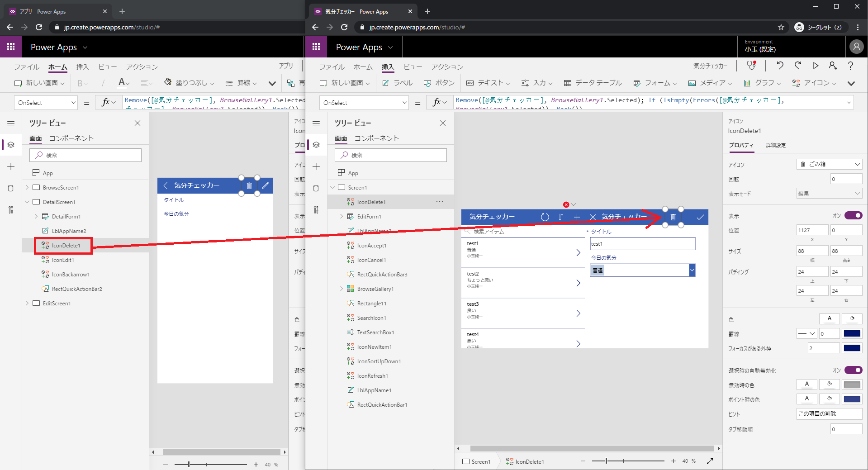
Task: Open the アイコン dropdown showing ごみ箱
Action: coord(830,164)
